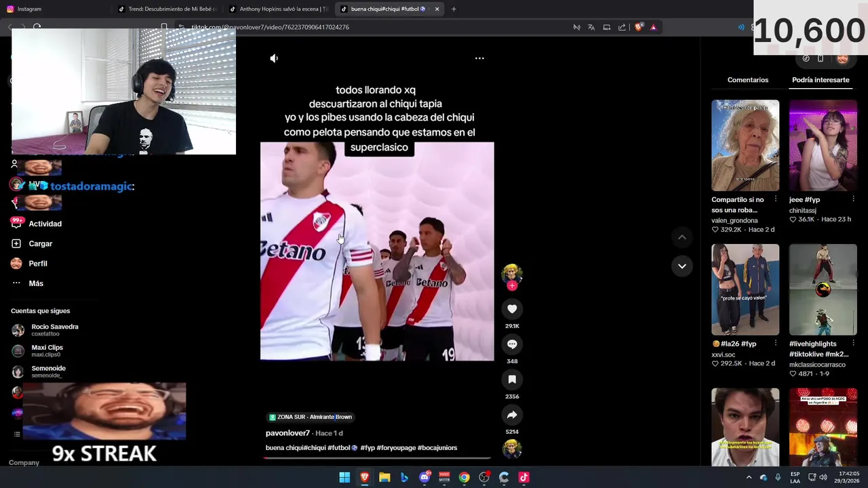Switch to the Podría interesarte tab
This screenshot has width=868, height=488.
pos(821,80)
